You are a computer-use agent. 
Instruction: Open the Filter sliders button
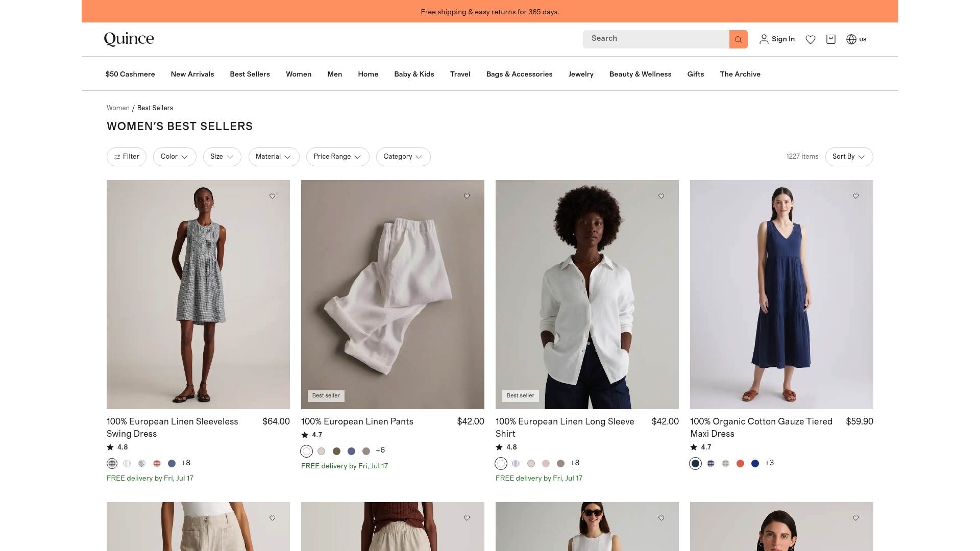(127, 157)
